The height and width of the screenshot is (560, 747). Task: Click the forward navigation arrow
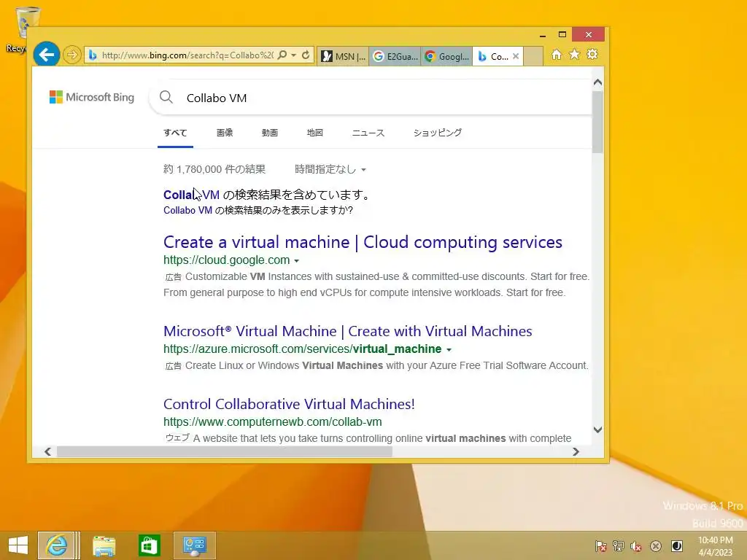[x=72, y=55]
